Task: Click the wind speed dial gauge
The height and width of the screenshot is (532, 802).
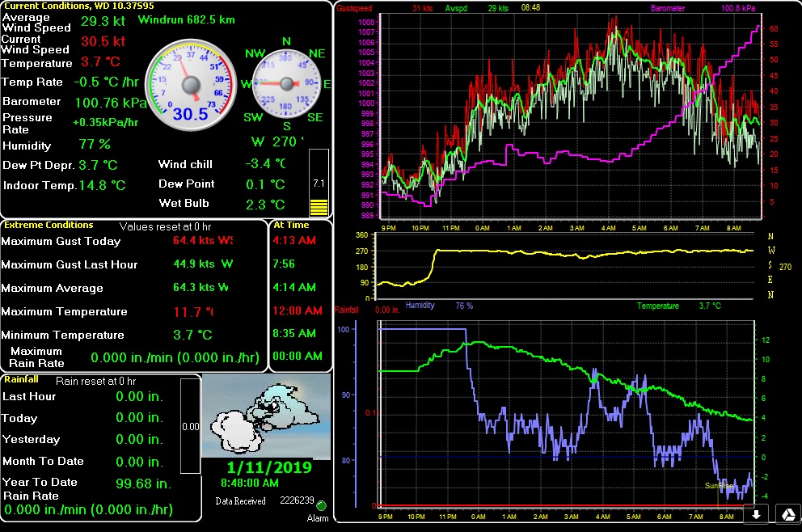Action: pos(191,84)
